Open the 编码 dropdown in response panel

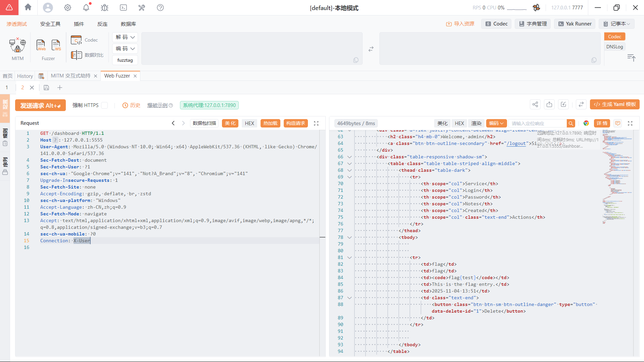pos(496,123)
